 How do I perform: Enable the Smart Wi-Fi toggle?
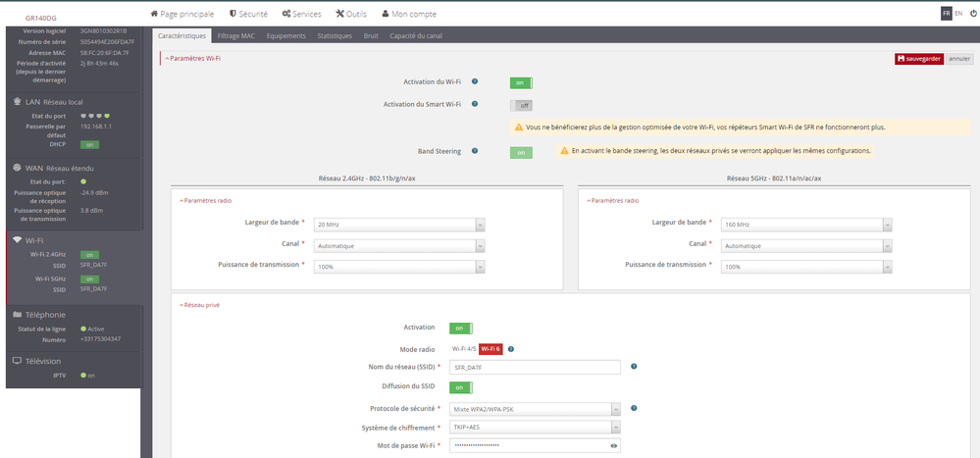tap(521, 105)
